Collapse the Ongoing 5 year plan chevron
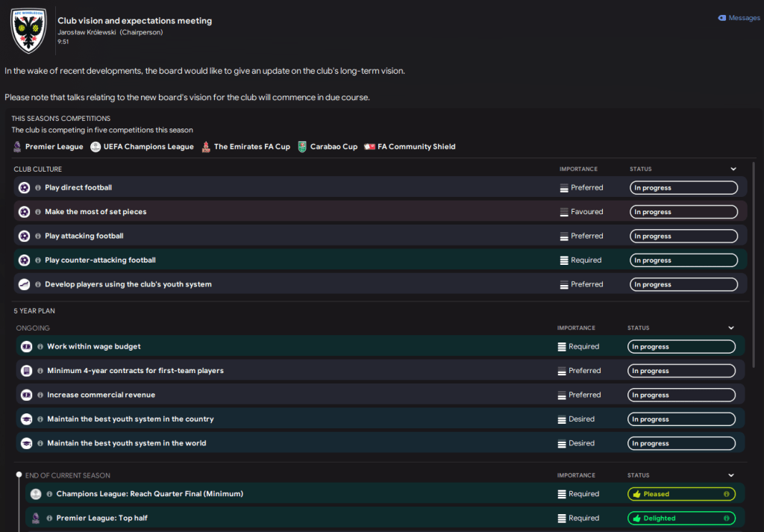764x532 pixels. (731, 328)
